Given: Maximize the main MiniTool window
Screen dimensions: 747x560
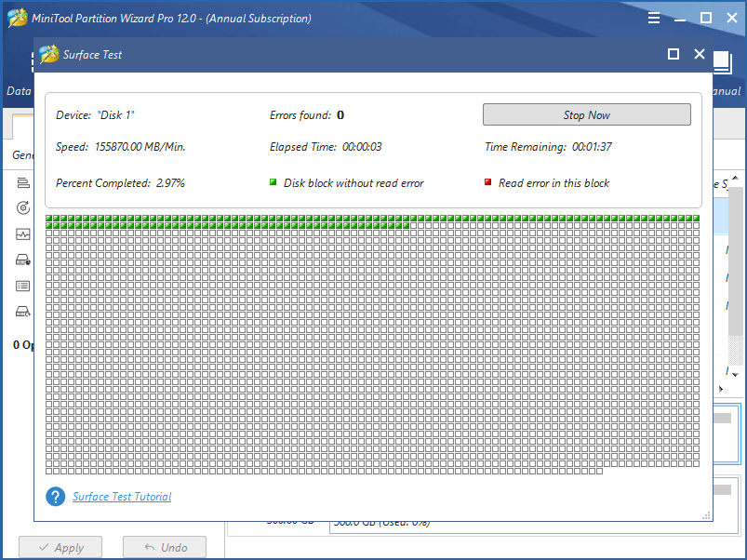Looking at the screenshot, I should point(706,18).
